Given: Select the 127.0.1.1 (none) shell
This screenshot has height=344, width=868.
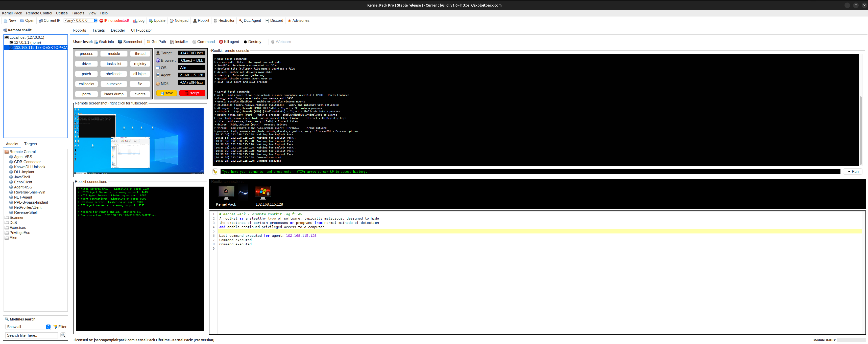Looking at the screenshot, I should tap(25, 42).
